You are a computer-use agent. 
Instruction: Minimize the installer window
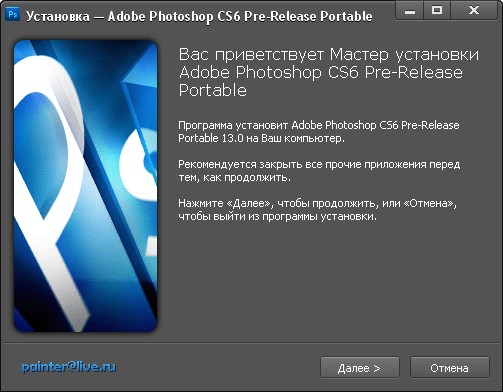[410, 11]
